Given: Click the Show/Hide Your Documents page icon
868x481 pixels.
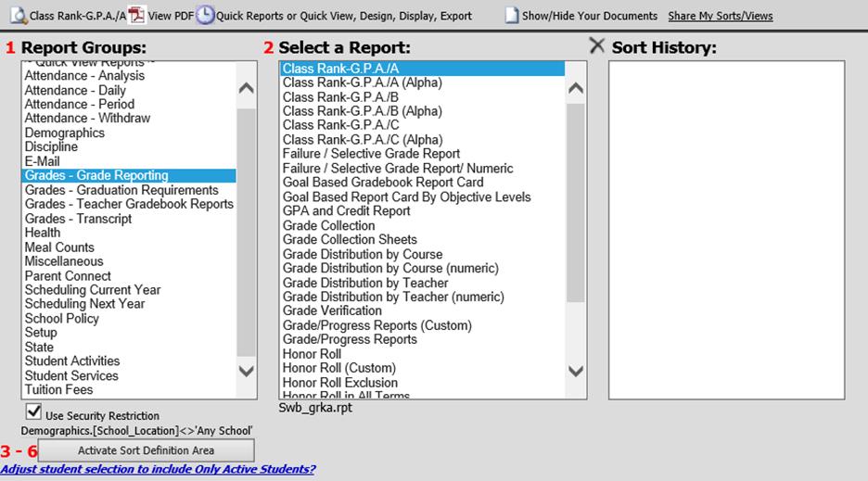Looking at the screenshot, I should click(511, 16).
